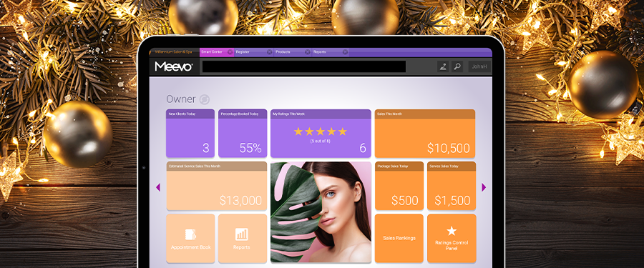Open the Package Sales Today tile
The image size is (644, 268).
399,186
